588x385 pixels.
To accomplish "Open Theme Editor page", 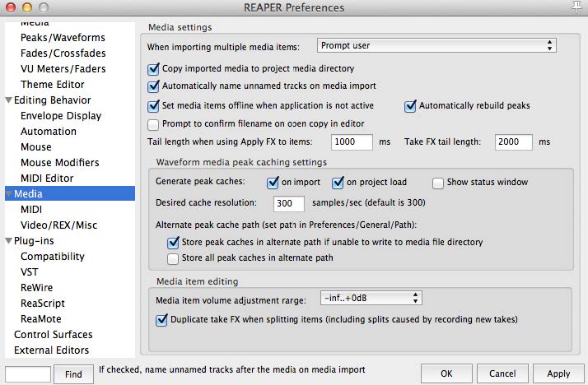I will 53,85.
